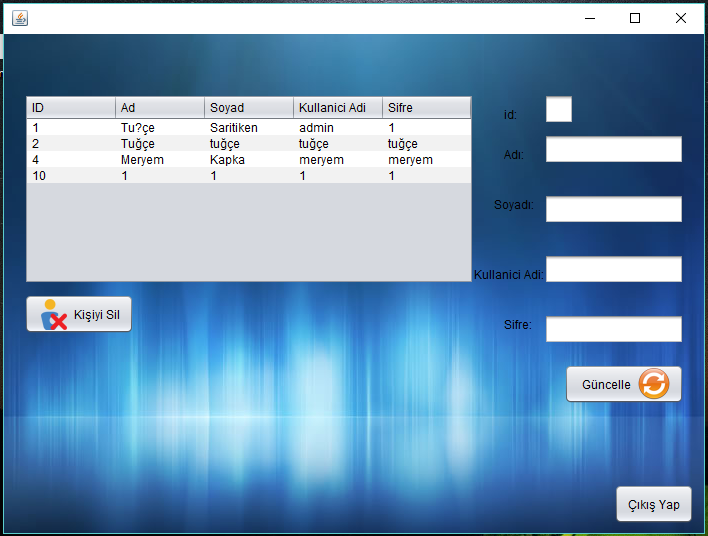Select the Soyadı text field

(613, 209)
